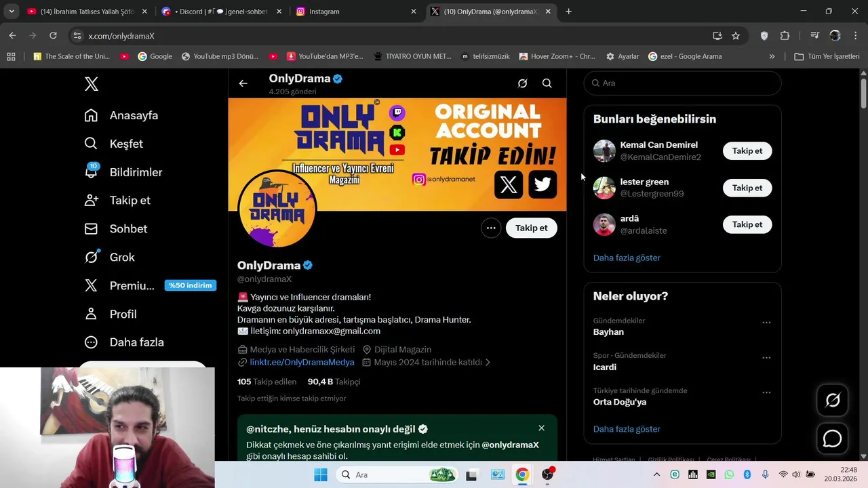This screenshot has height=488, width=868.
Task: Open Takip et sidebar item
Action: (117, 201)
